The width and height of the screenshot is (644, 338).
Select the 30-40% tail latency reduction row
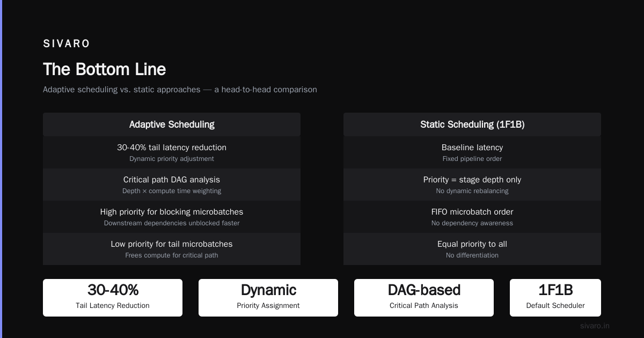coord(172,152)
